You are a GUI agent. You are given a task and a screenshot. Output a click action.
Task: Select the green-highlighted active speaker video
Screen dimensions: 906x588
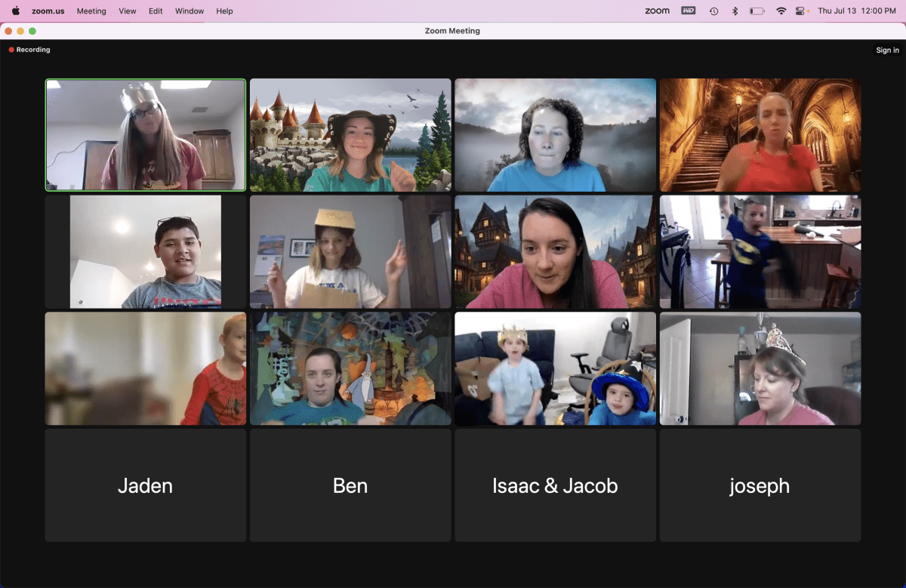(x=146, y=134)
